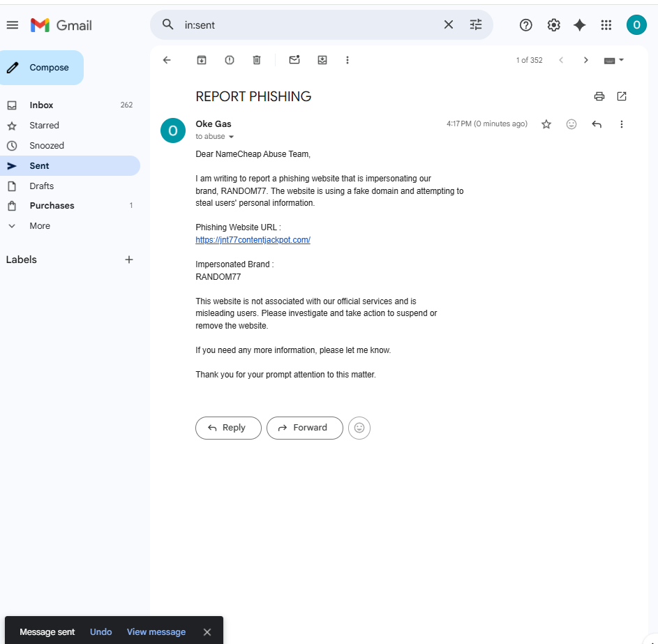Open the Support help icon
The image size is (658, 644).
[526, 25]
